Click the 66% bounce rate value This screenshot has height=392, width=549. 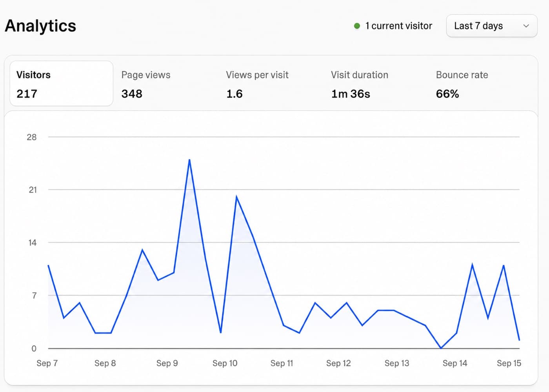point(447,94)
